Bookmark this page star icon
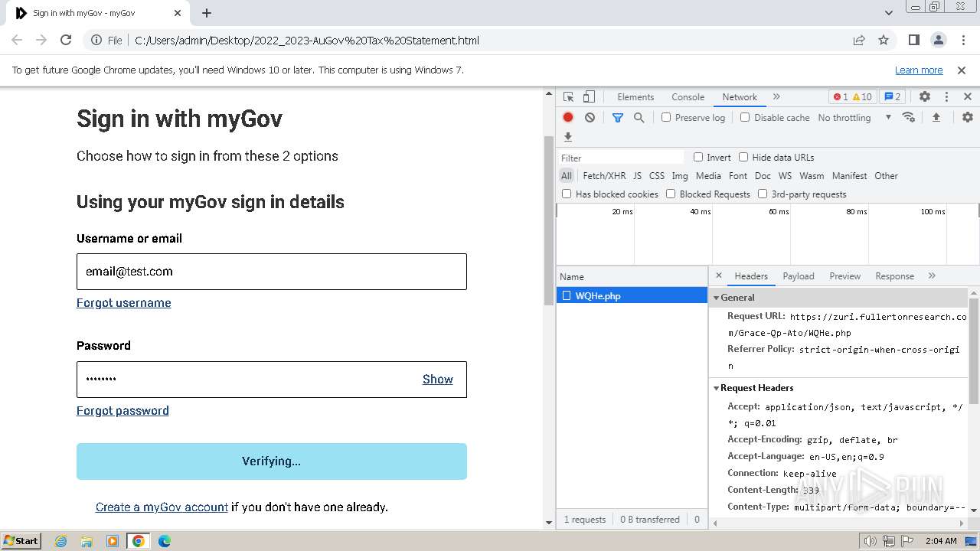 click(x=884, y=40)
